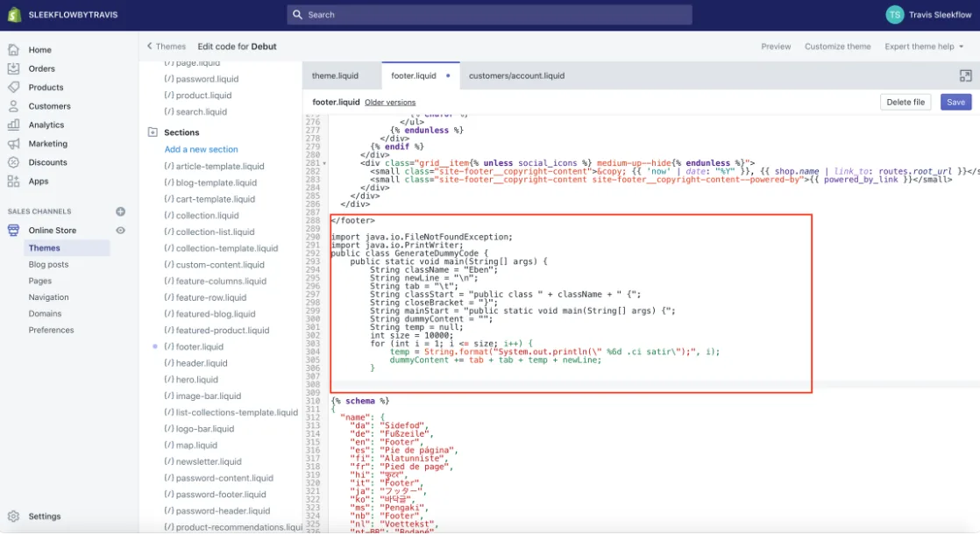Screen dimensions: 980x535
Task: Open Apps in sidebar
Action: pos(38,181)
